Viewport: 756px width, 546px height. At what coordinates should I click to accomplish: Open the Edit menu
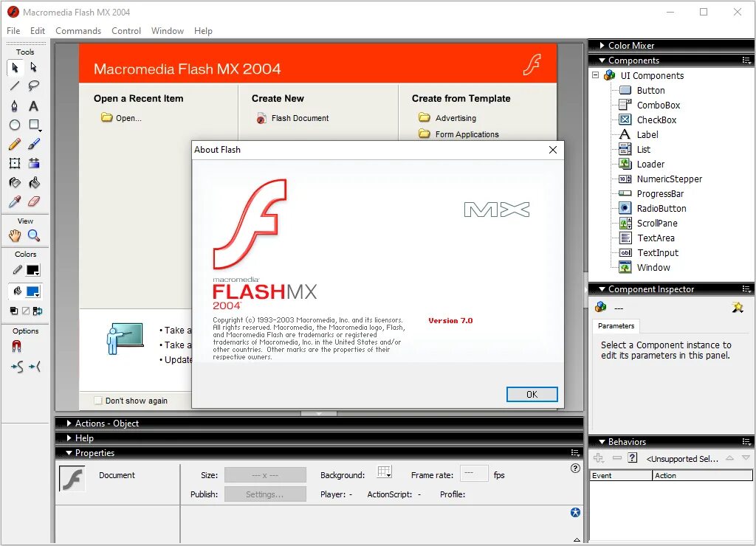pyautogui.click(x=38, y=31)
